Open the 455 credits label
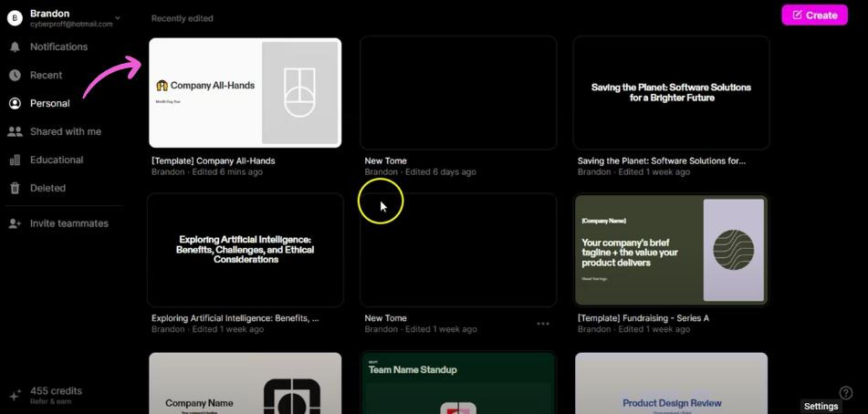The image size is (868, 414). click(56, 391)
